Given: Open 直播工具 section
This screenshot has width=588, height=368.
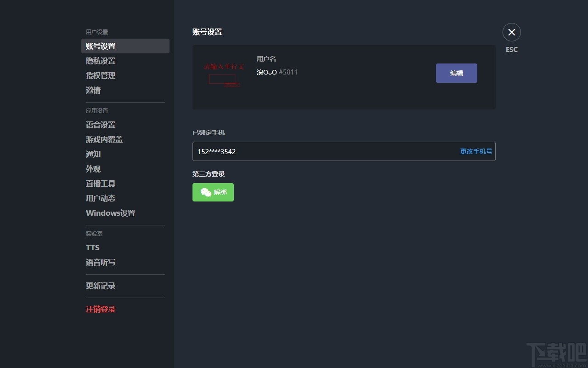Looking at the screenshot, I should click(125, 184).
